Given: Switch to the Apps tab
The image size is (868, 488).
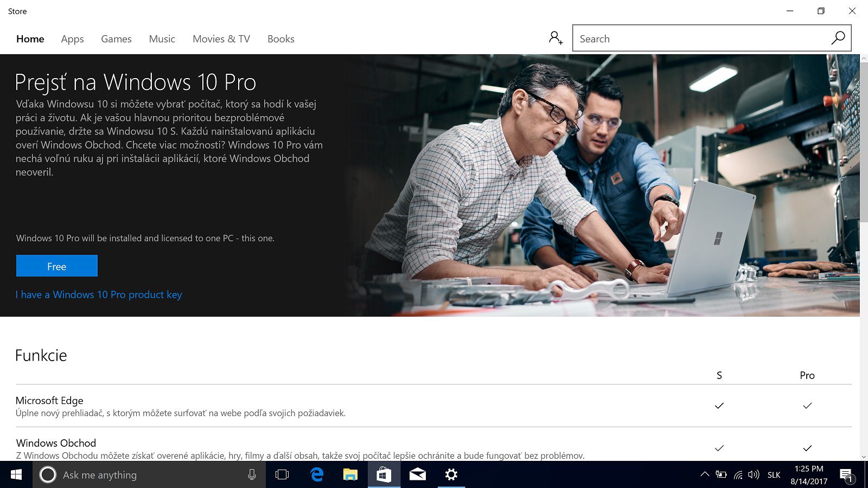Looking at the screenshot, I should click(x=72, y=39).
